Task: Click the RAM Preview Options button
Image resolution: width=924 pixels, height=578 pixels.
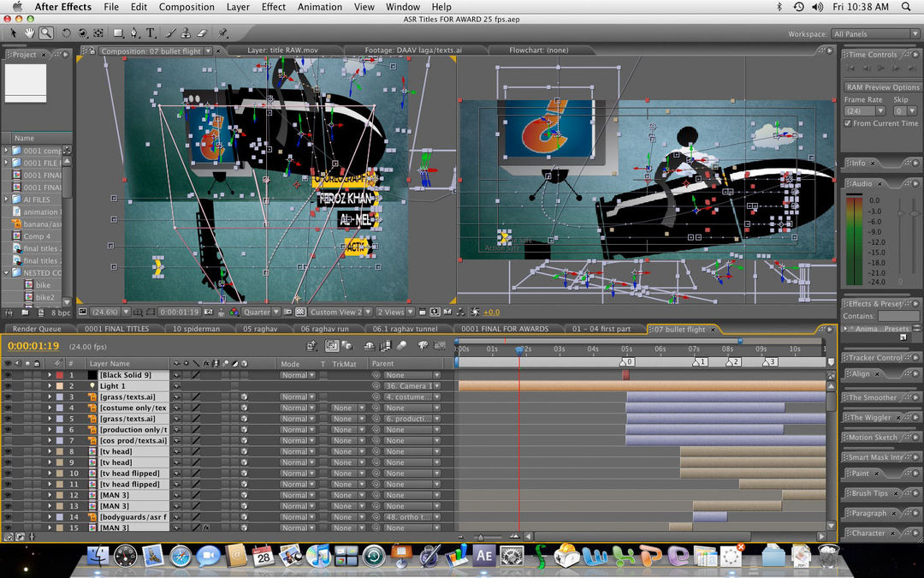Action: [881, 86]
